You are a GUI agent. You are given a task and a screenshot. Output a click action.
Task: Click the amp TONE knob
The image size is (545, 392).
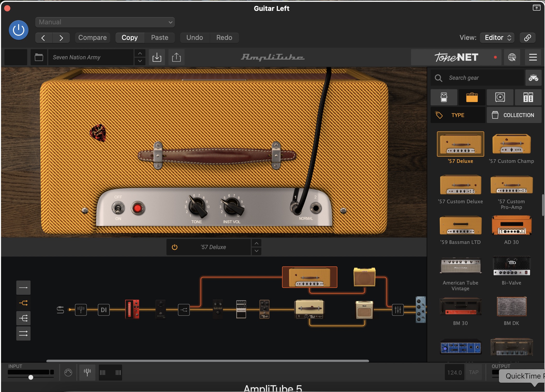click(198, 206)
